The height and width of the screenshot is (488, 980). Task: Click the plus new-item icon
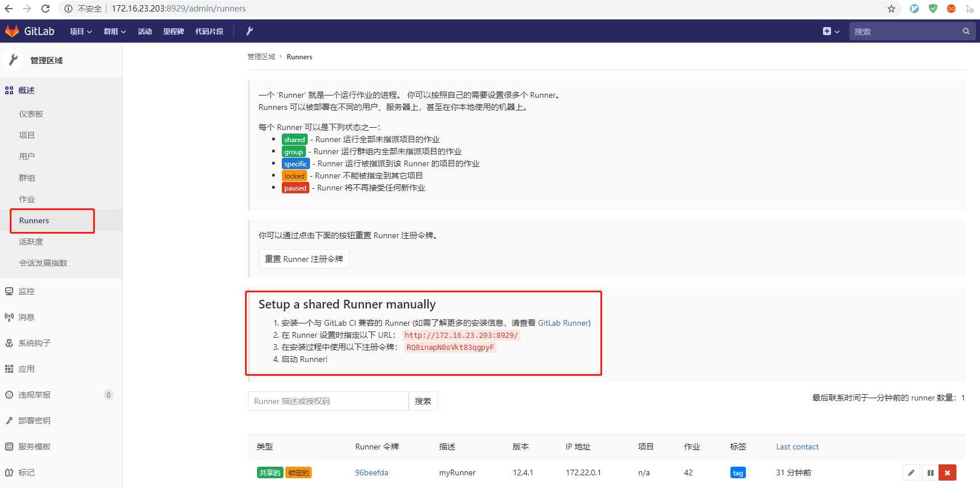click(x=827, y=31)
